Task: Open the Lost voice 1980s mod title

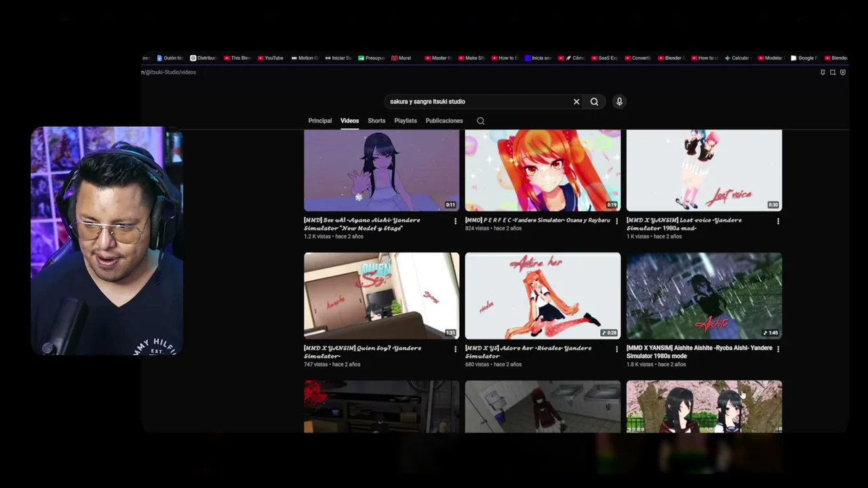Action: click(684, 224)
